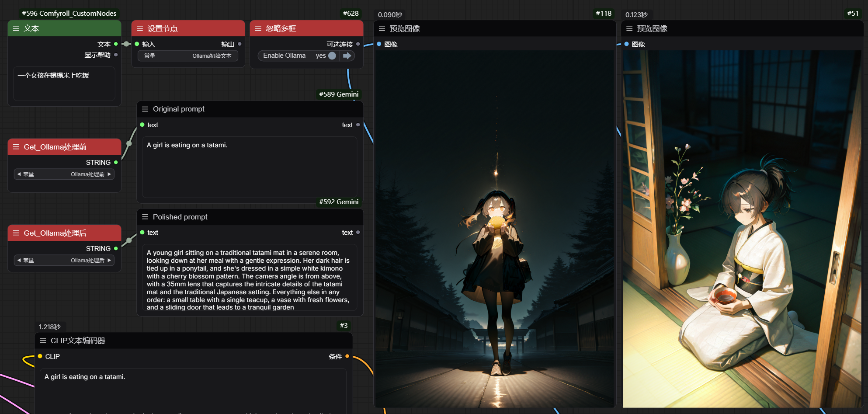Click left arrow of Ollama处理后 selector

point(19,260)
